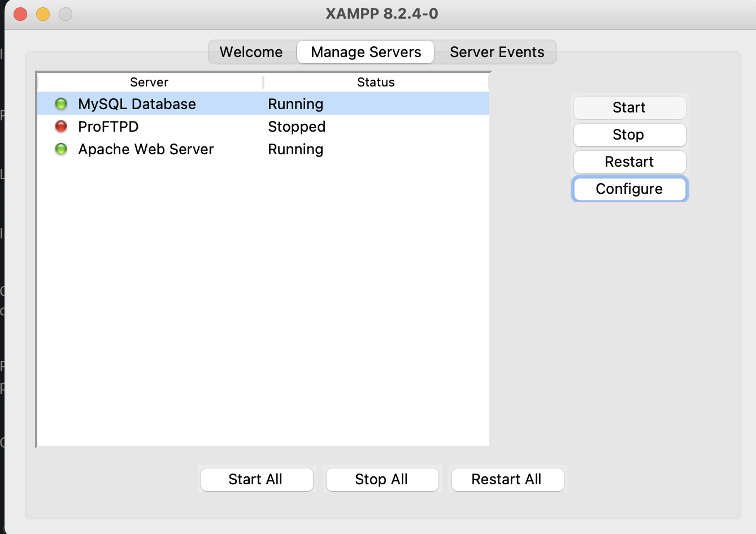Click Running status of MySQL Database

(x=296, y=104)
